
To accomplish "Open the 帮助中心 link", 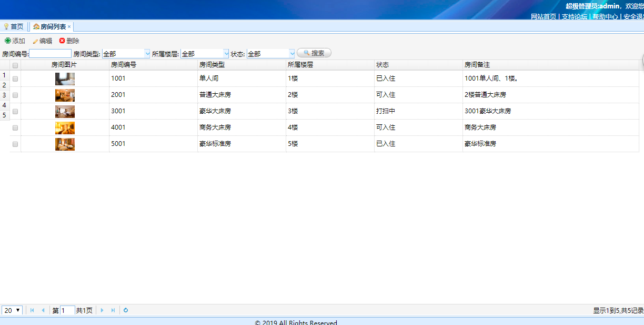I will (606, 16).
